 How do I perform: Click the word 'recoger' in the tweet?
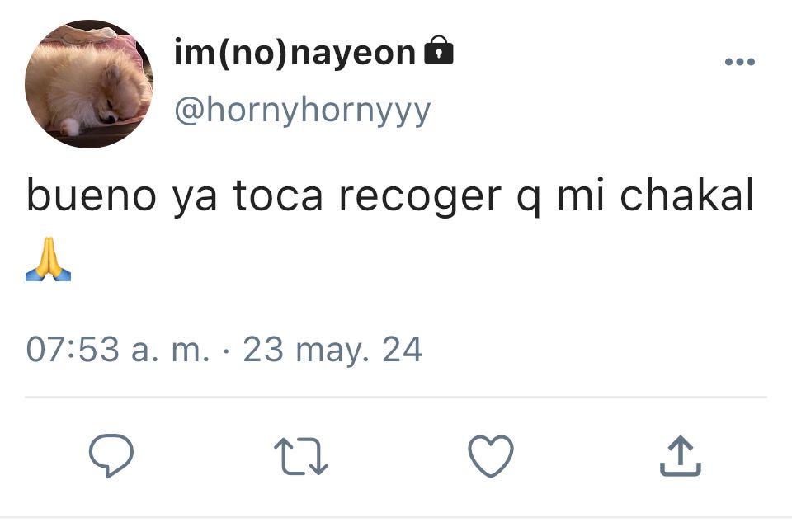click(420, 198)
